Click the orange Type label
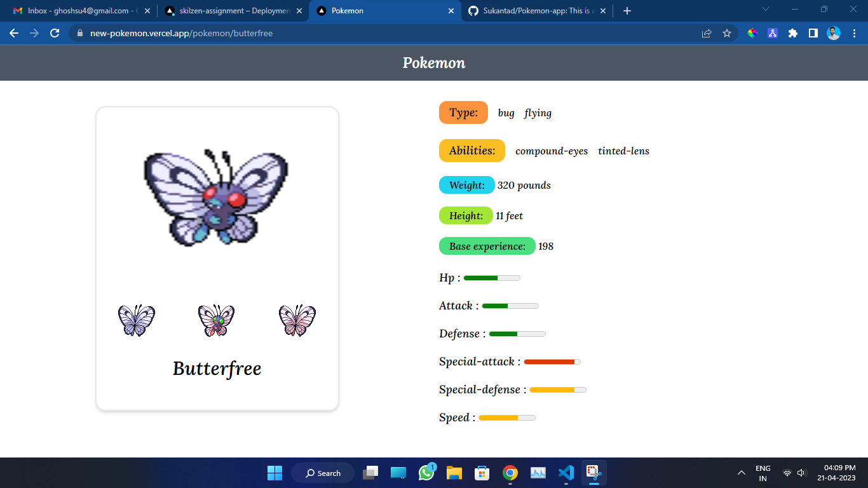This screenshot has width=868, height=488. 463,112
